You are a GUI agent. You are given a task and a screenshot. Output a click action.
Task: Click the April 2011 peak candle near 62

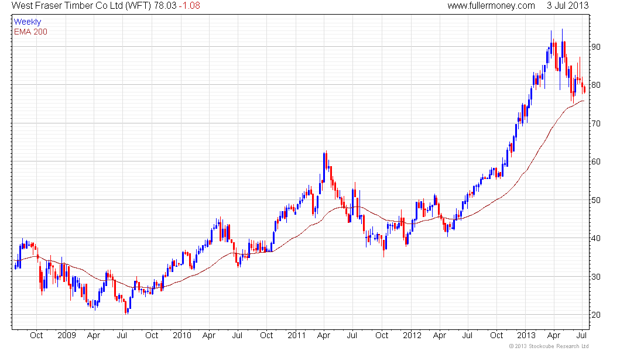(324, 167)
